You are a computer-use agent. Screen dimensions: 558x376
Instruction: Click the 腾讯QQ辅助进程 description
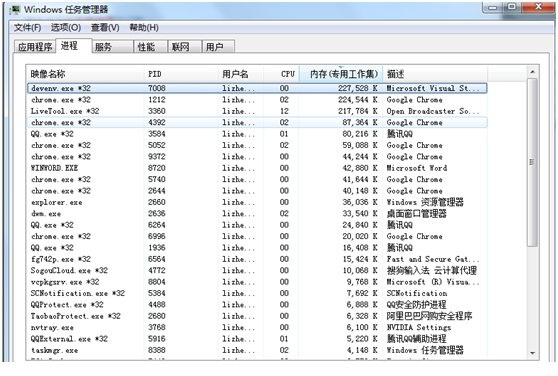click(x=416, y=339)
